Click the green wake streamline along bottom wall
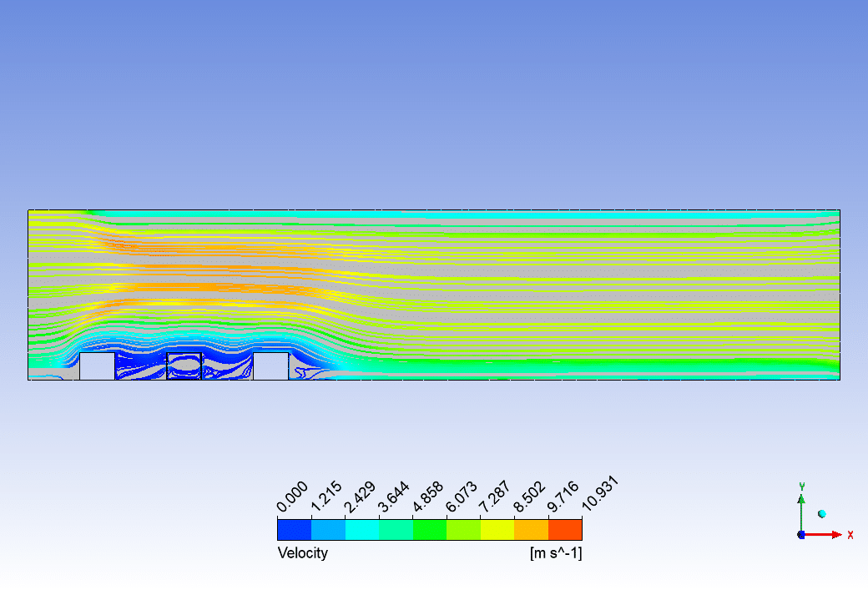The height and width of the screenshot is (590, 868). tap(584, 366)
